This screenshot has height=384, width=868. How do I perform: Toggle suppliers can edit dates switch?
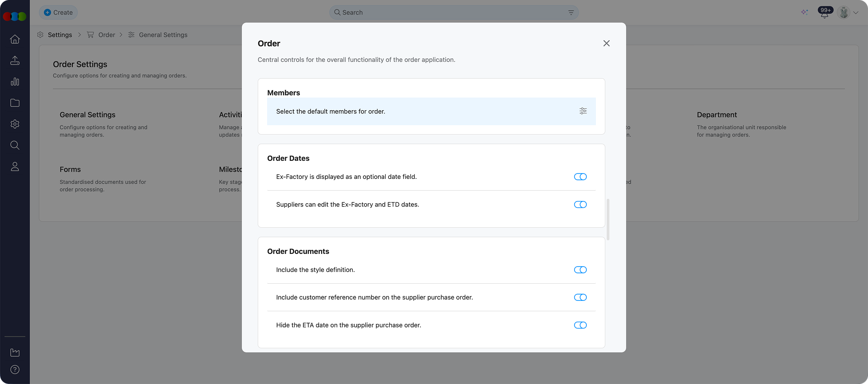tap(580, 205)
